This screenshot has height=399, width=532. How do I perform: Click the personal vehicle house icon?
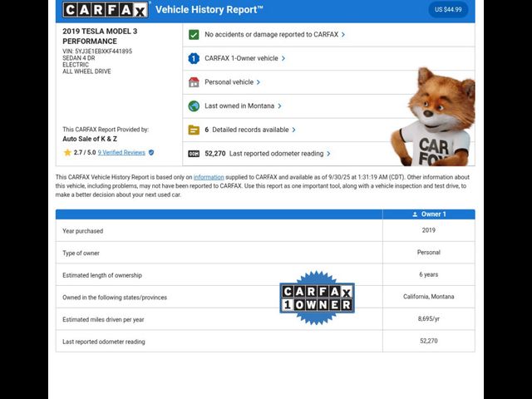(x=194, y=82)
